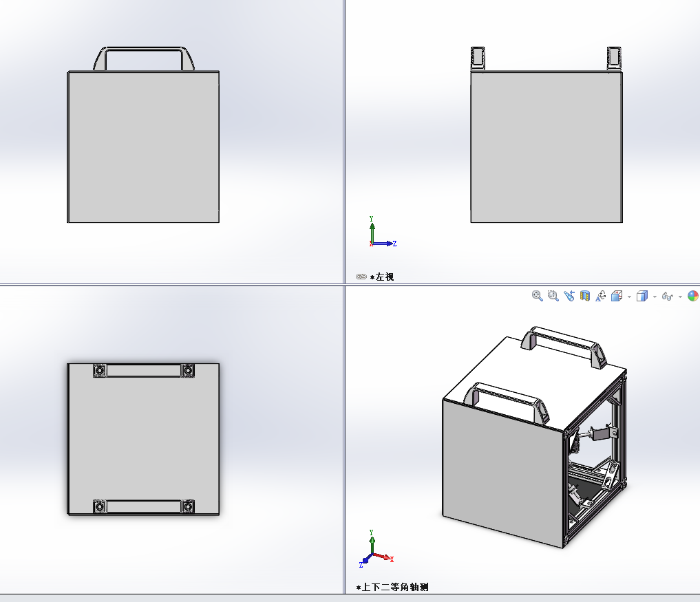700x602 pixels.
Task: Click the *左视 view label
Action: (382, 277)
